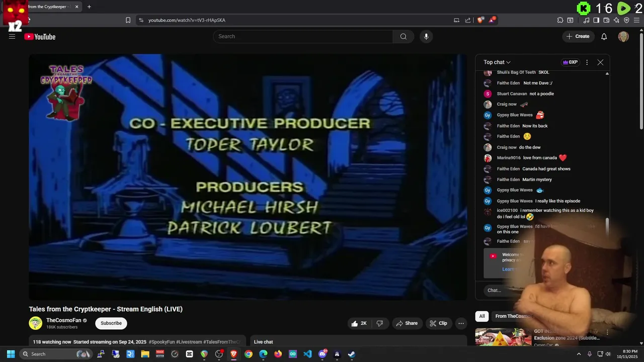
Task: Close the live chat panel
Action: (x=600, y=62)
